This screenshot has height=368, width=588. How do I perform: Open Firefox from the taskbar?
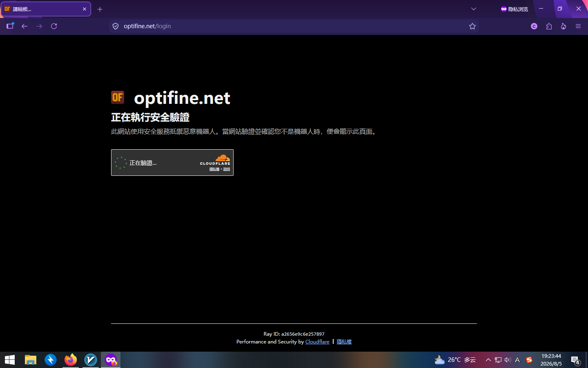click(x=71, y=360)
